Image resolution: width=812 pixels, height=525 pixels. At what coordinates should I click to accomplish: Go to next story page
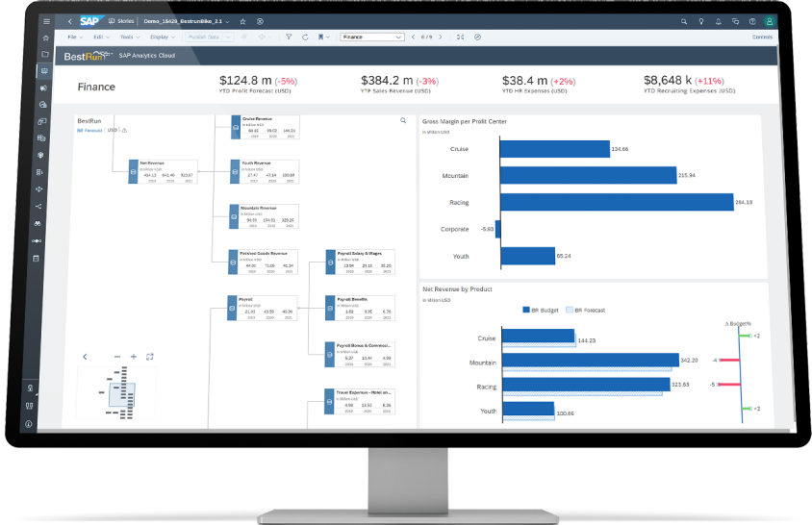(x=441, y=37)
